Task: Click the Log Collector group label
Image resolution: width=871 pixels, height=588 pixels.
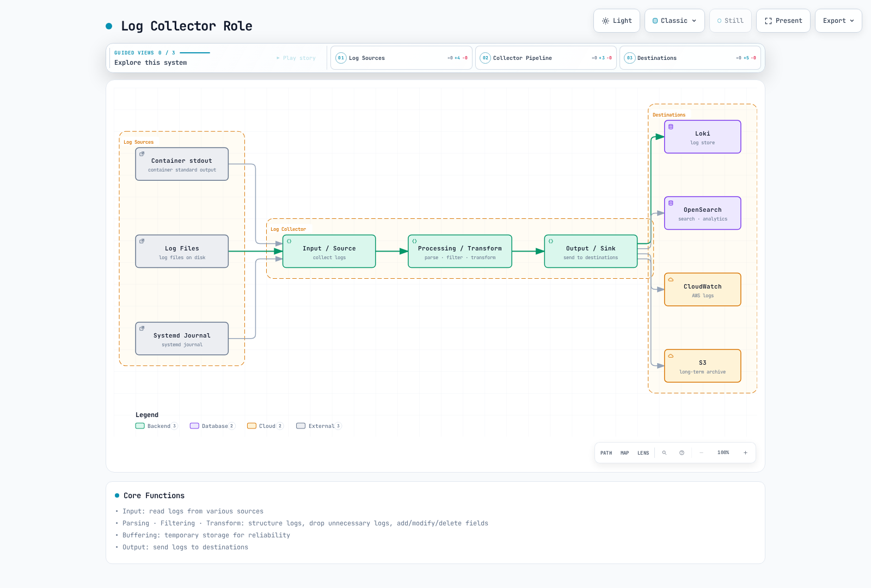Action: [x=288, y=229]
